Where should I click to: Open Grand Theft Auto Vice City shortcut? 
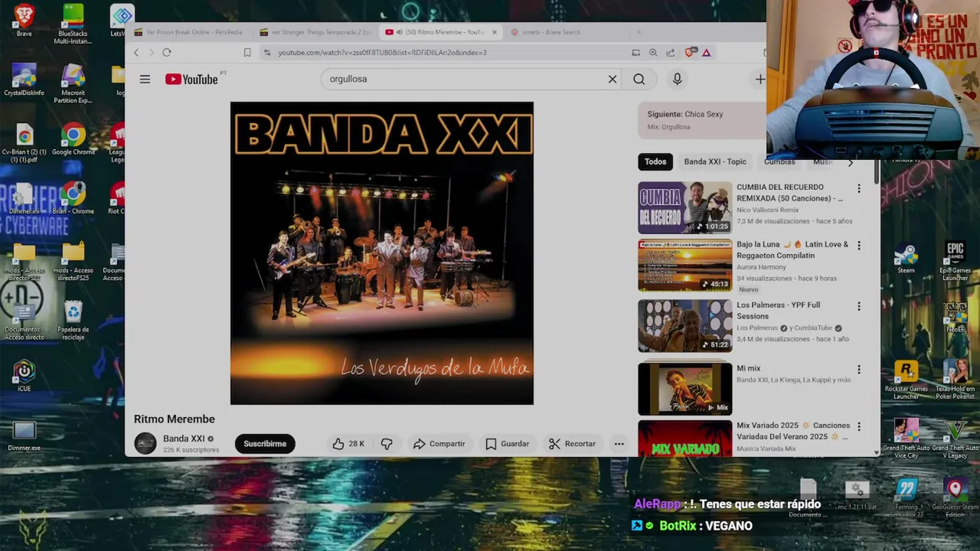pos(906,440)
